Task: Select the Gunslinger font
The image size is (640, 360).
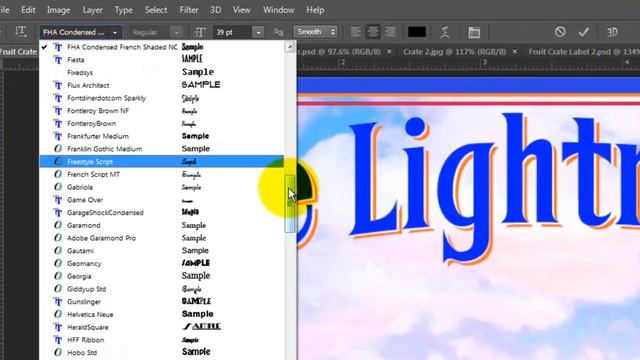Action: [162, 302]
